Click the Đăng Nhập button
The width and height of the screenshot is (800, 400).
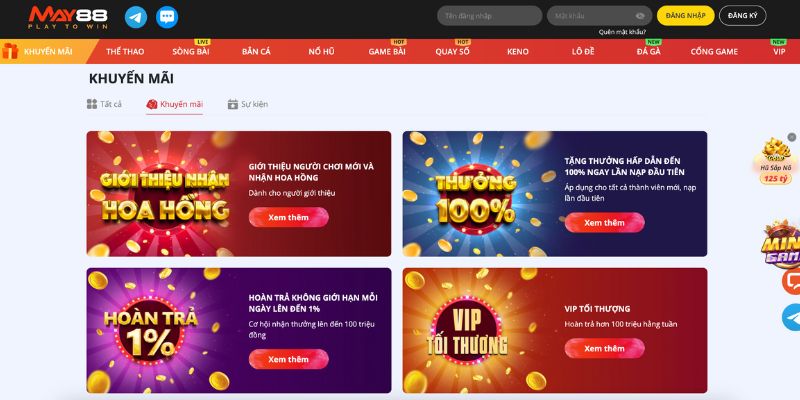coord(685,16)
